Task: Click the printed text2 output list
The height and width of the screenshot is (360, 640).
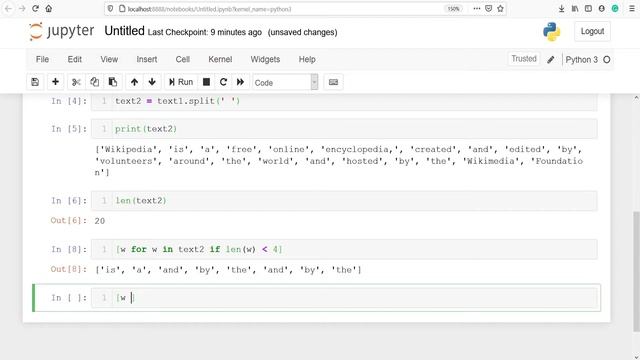Action: (339, 161)
